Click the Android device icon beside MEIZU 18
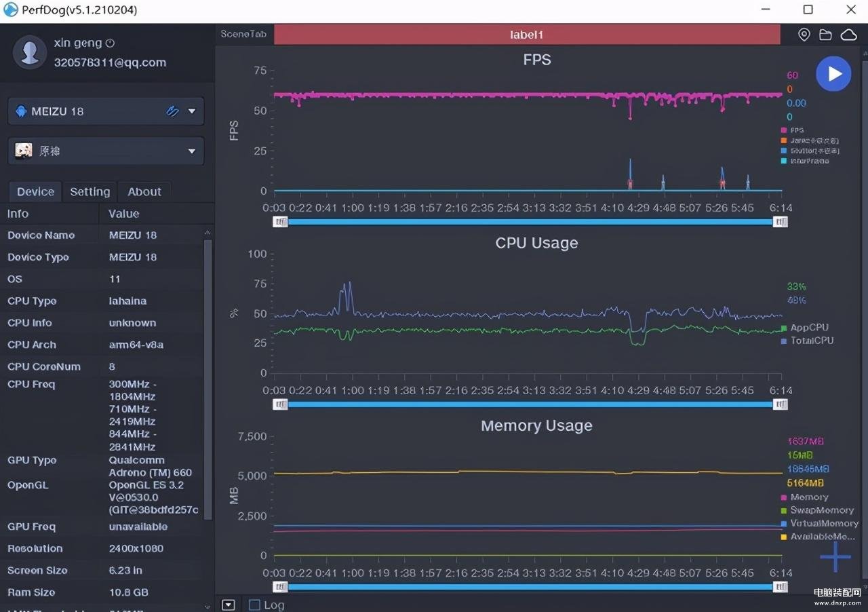868x612 pixels. coord(21,111)
